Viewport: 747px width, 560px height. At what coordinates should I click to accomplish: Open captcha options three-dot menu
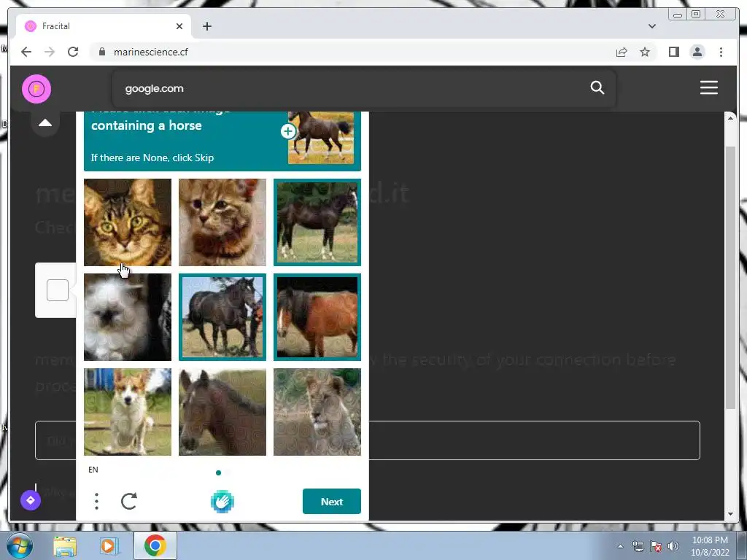pos(97,501)
